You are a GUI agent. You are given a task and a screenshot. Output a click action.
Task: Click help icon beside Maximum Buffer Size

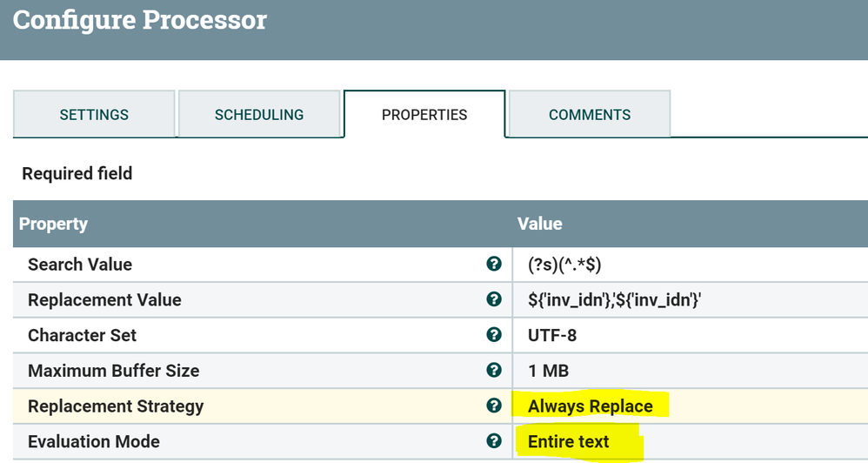point(494,371)
